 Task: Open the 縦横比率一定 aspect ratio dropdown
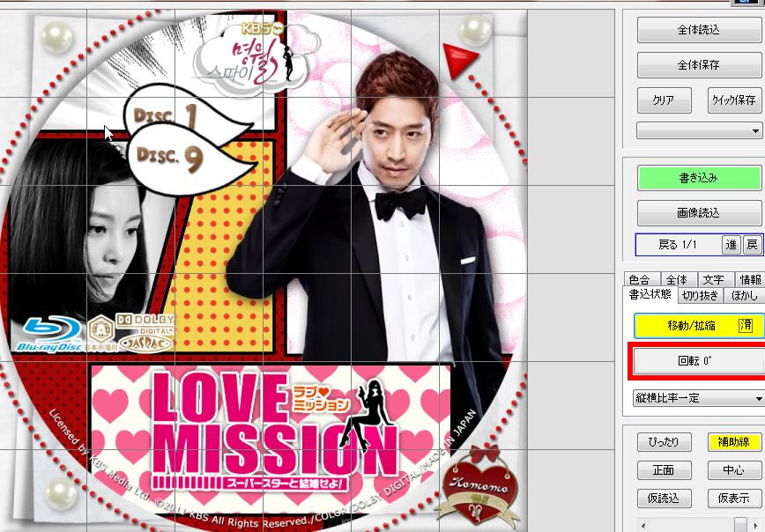click(698, 398)
